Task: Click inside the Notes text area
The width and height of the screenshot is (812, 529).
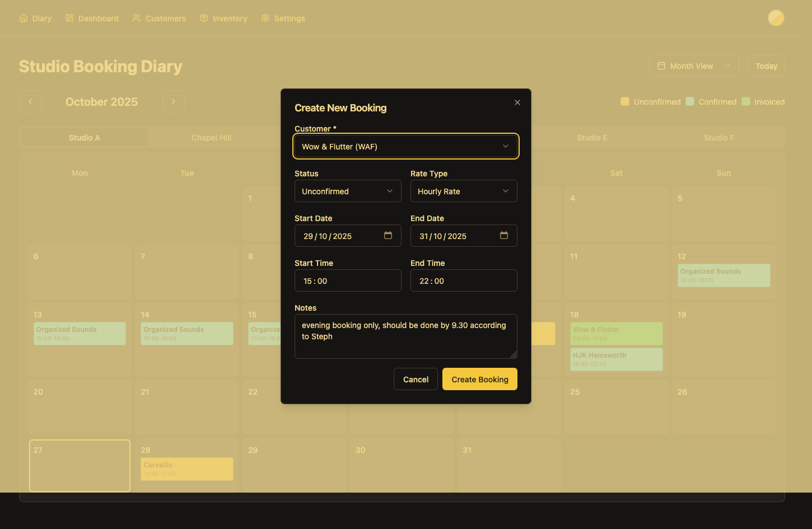Action: click(x=405, y=336)
